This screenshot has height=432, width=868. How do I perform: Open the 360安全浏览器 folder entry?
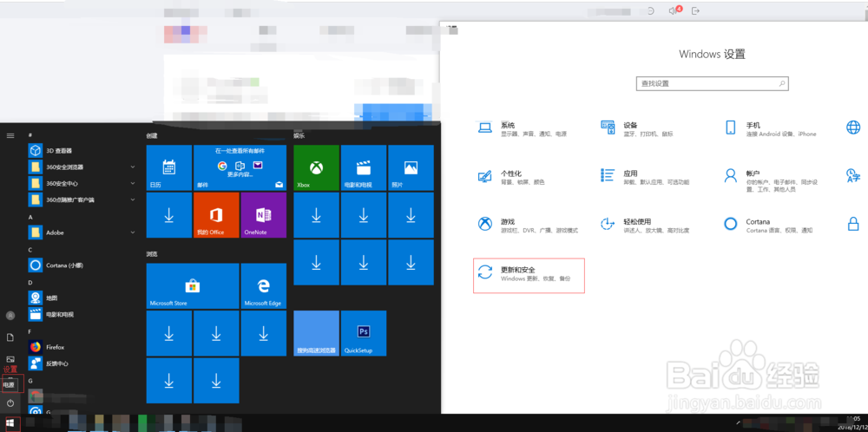coord(83,167)
